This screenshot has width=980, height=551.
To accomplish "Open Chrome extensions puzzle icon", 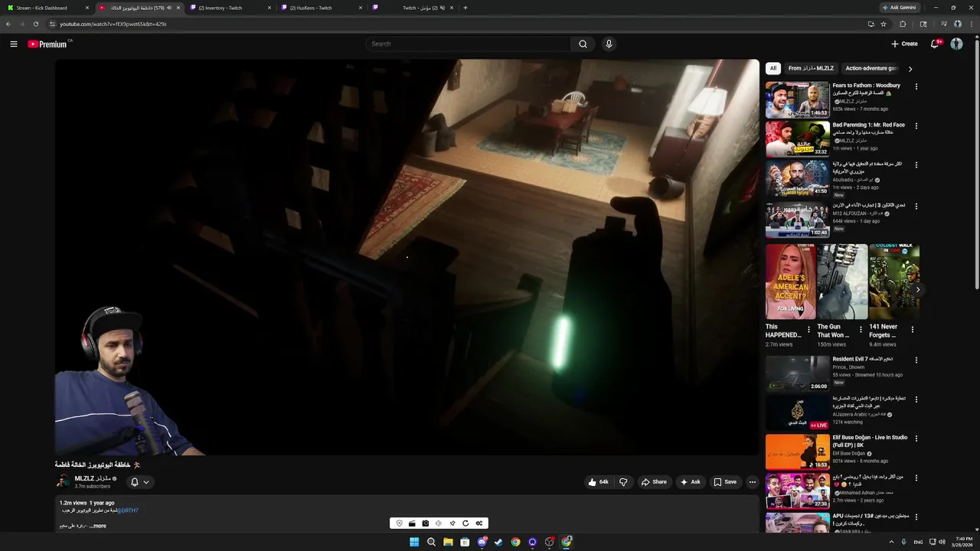I will pos(903,24).
